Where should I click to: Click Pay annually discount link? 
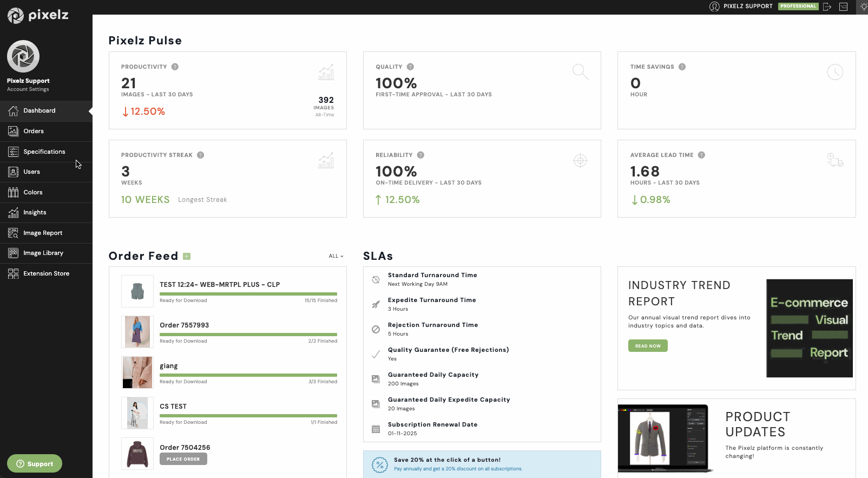[x=458, y=469]
